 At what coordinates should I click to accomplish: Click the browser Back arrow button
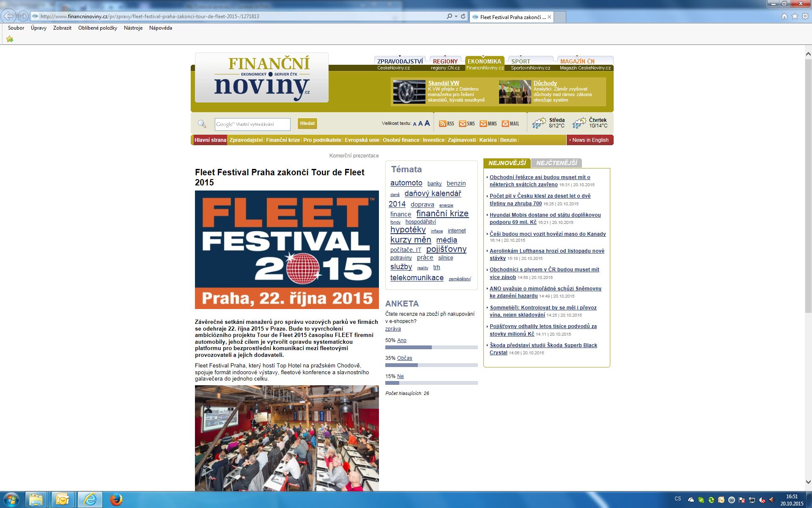pos(9,16)
